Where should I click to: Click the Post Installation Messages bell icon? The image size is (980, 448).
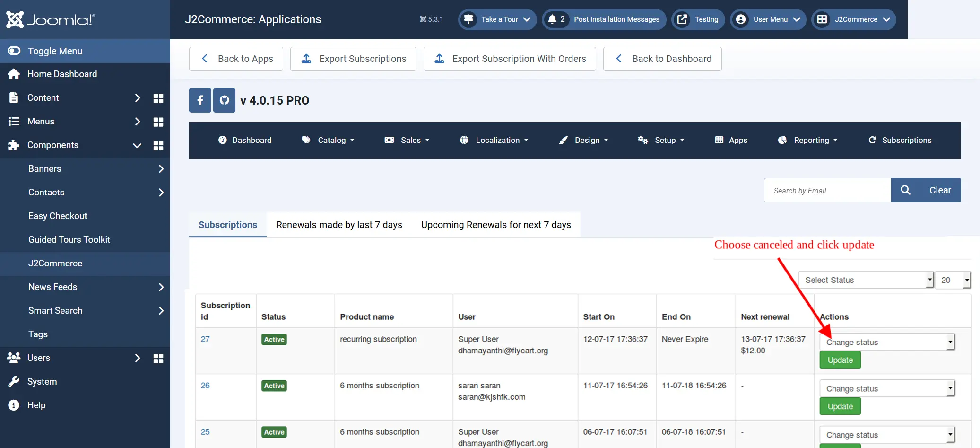click(x=552, y=19)
